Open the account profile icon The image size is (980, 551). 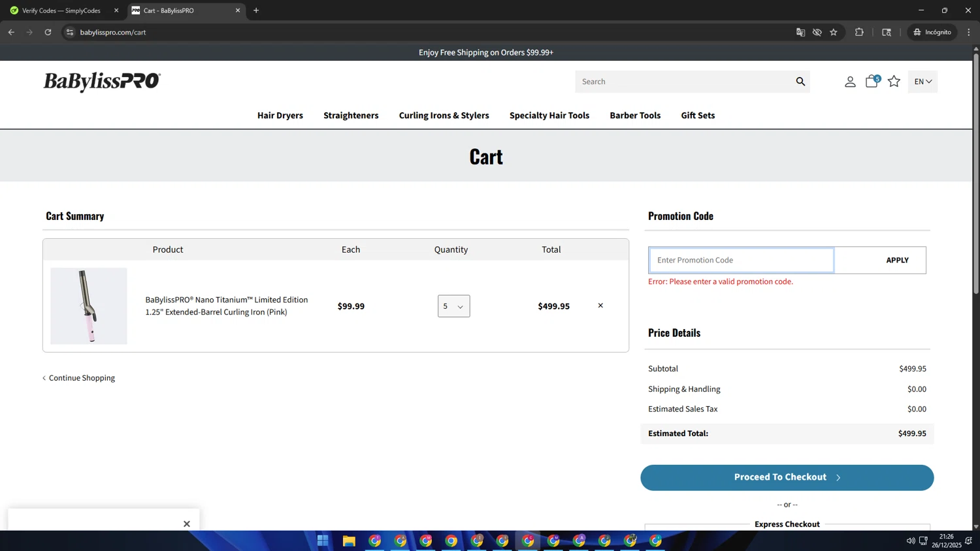click(x=850, y=82)
